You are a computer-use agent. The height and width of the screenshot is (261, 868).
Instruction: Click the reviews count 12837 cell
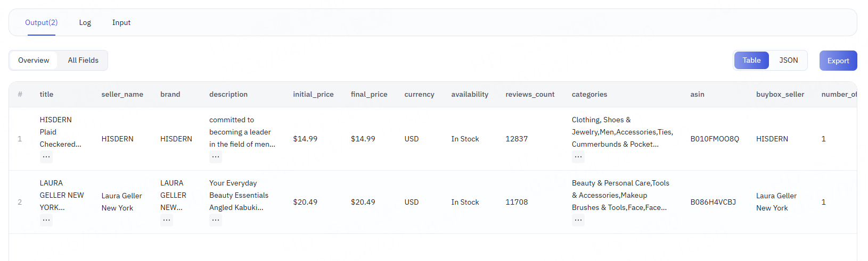tap(517, 139)
